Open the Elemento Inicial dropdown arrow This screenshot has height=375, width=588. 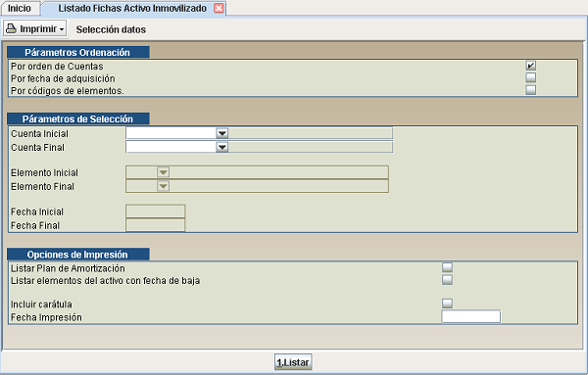163,172
